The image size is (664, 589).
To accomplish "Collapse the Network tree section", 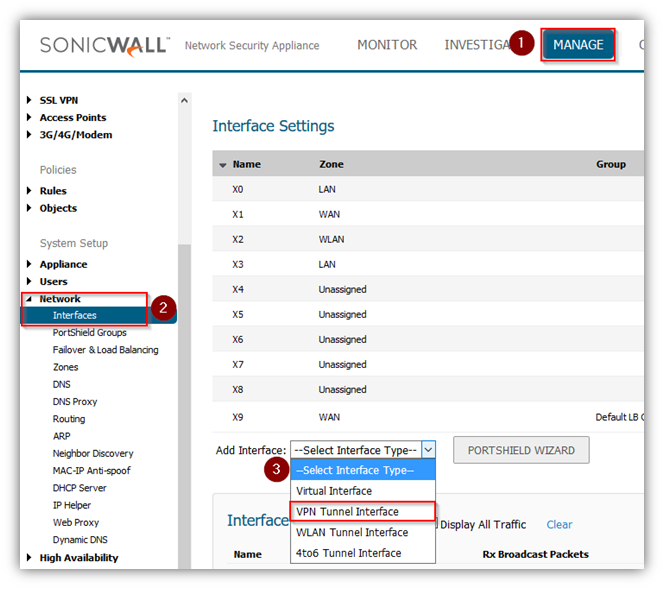I will tap(30, 299).
